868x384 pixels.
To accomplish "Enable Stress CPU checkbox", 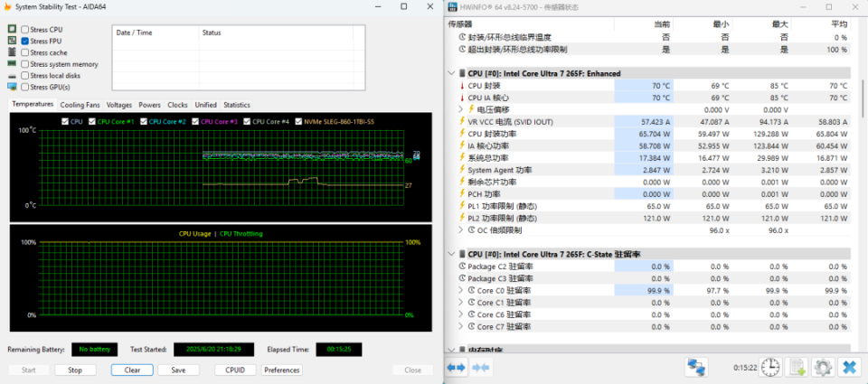I will [25, 29].
